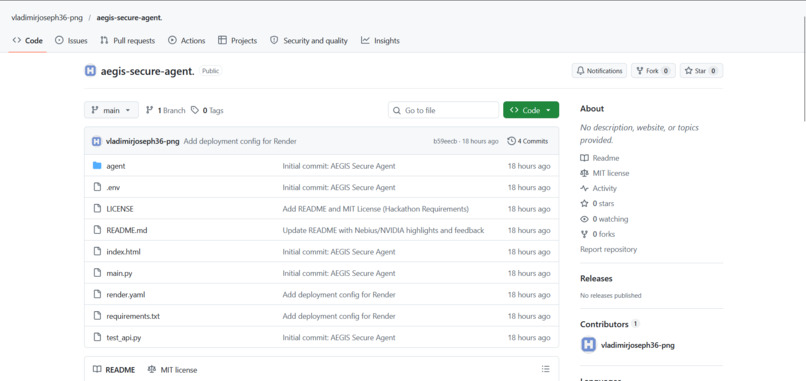The image size is (806, 381).
Task: View the 0 Tags link
Action: tap(207, 110)
